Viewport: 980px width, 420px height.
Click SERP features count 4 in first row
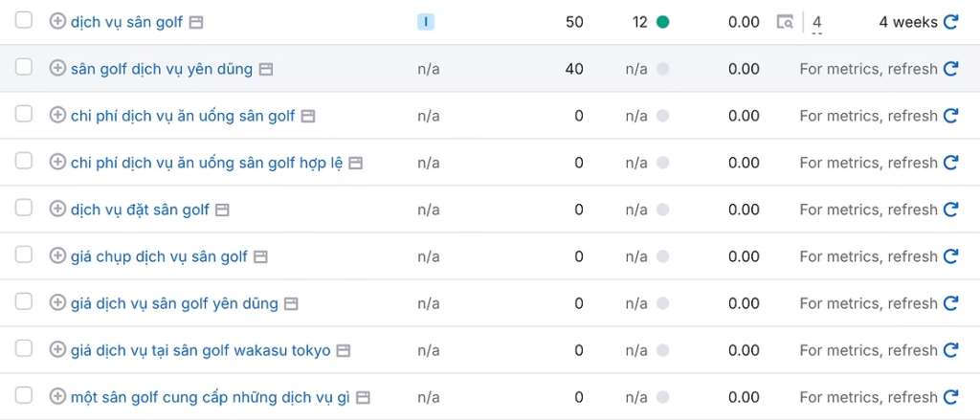click(x=817, y=22)
